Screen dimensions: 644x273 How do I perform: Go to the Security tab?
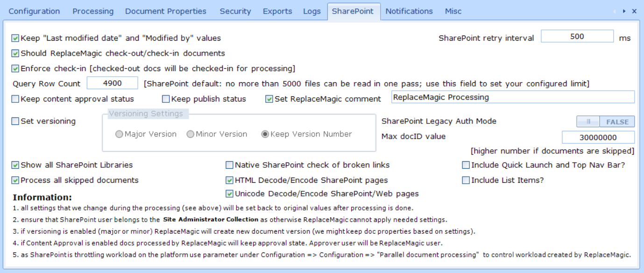[235, 11]
